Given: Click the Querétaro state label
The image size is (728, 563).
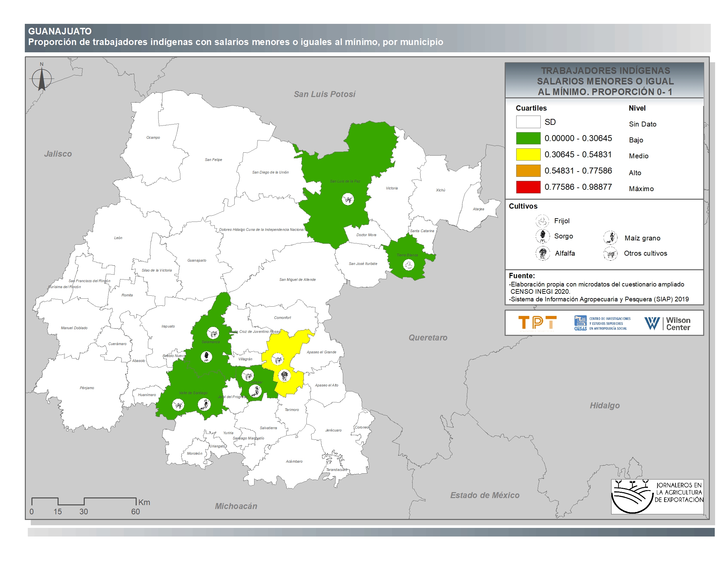Looking at the screenshot, I should click(428, 337).
